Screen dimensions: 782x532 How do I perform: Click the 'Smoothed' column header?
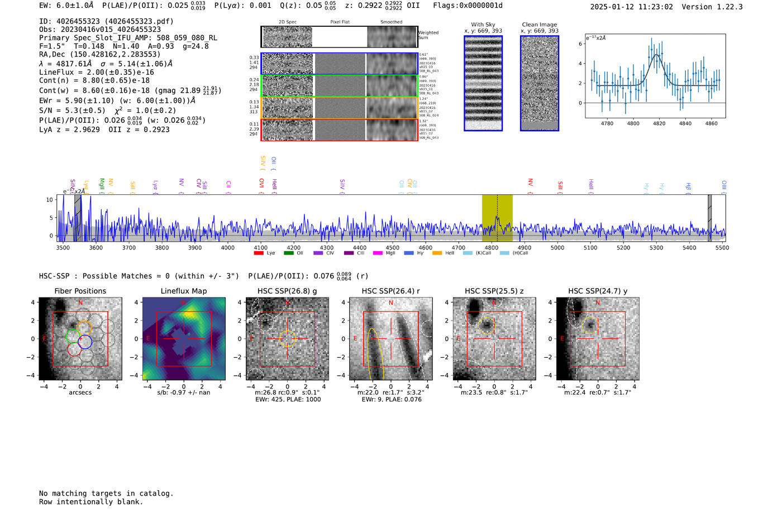point(392,22)
